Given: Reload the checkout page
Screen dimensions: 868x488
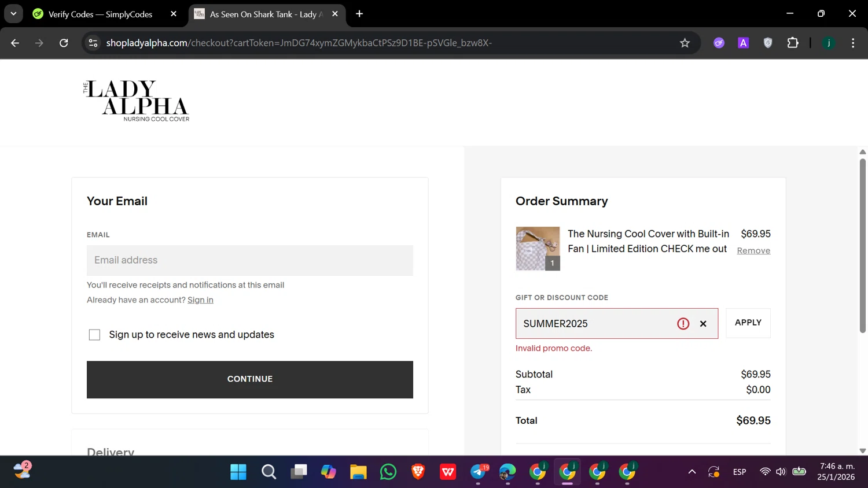Looking at the screenshot, I should 64,43.
